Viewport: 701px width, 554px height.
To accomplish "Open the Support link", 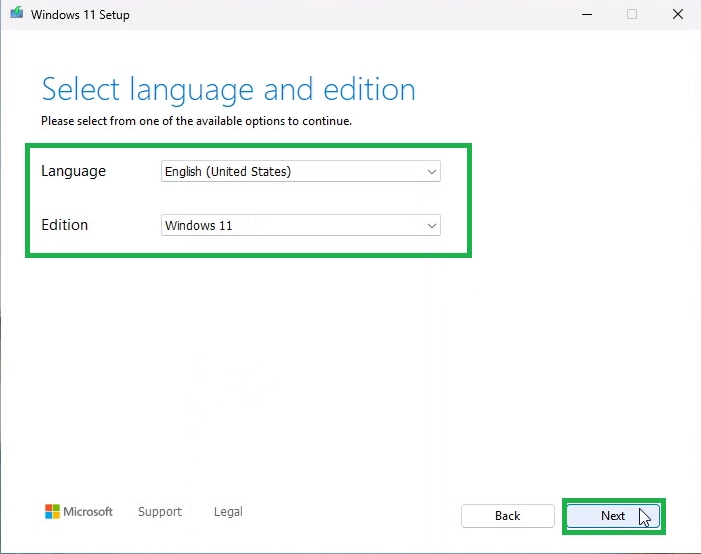I will pos(160,512).
